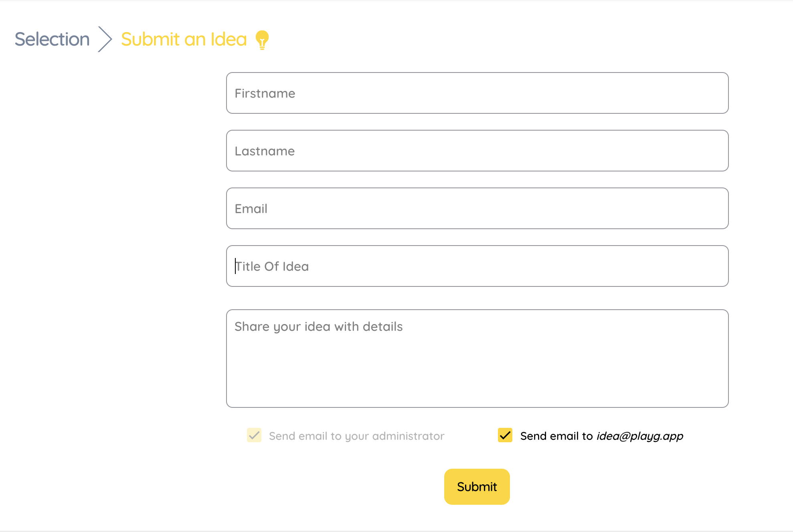Image resolution: width=793 pixels, height=532 pixels.
Task: Click the Send email to label text
Action: 556,436
